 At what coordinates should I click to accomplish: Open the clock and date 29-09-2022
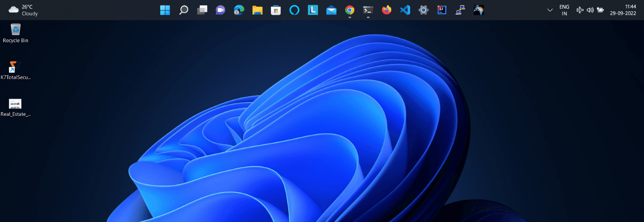tap(623, 10)
